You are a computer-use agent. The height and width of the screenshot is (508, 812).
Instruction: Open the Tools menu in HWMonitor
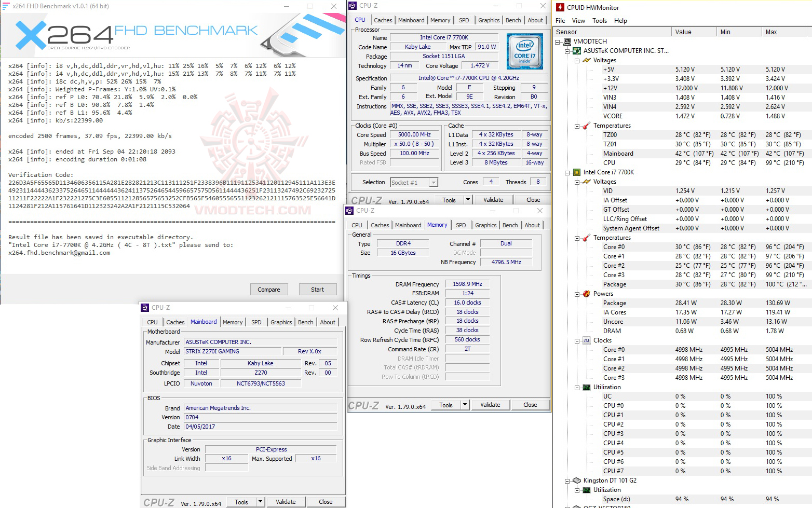click(x=600, y=21)
